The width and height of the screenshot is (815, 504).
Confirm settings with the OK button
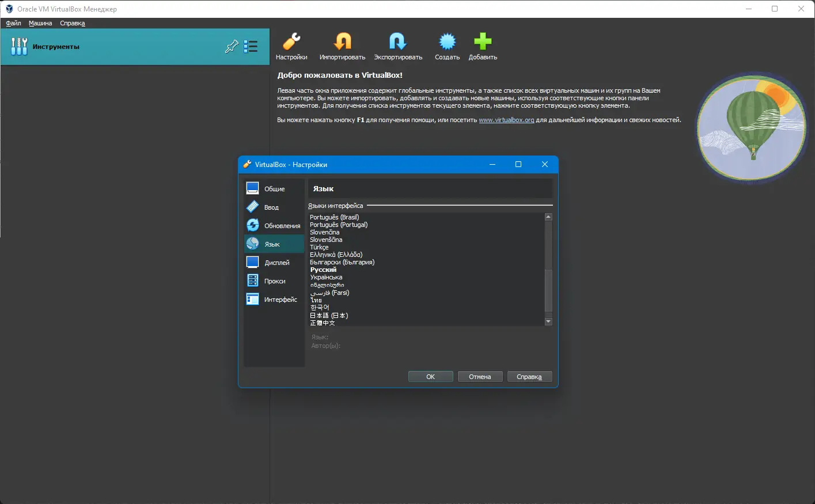pos(430,377)
